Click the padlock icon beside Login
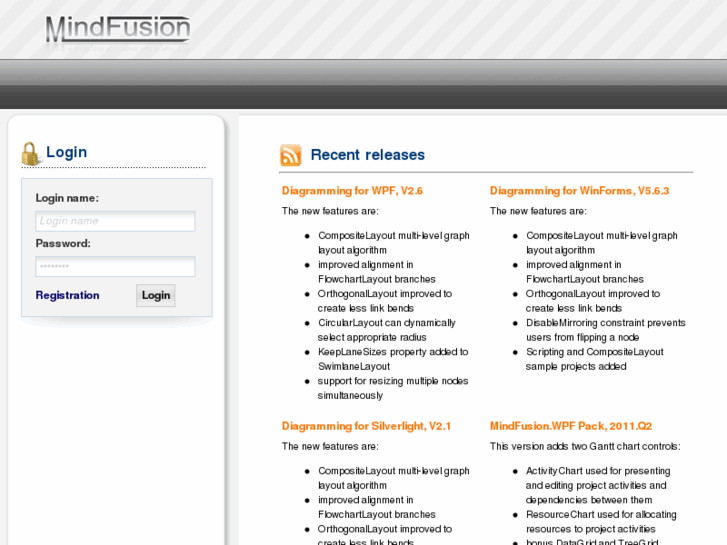 tap(31, 154)
